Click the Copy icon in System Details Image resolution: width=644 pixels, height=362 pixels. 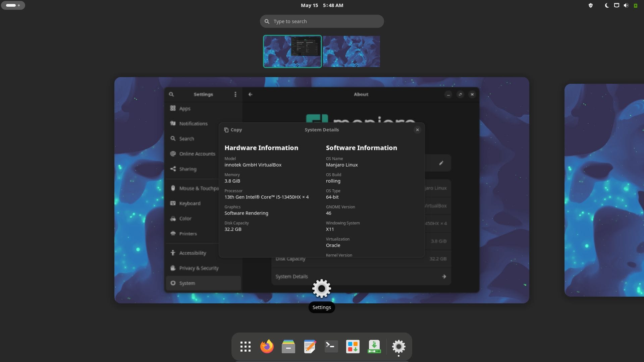(227, 130)
